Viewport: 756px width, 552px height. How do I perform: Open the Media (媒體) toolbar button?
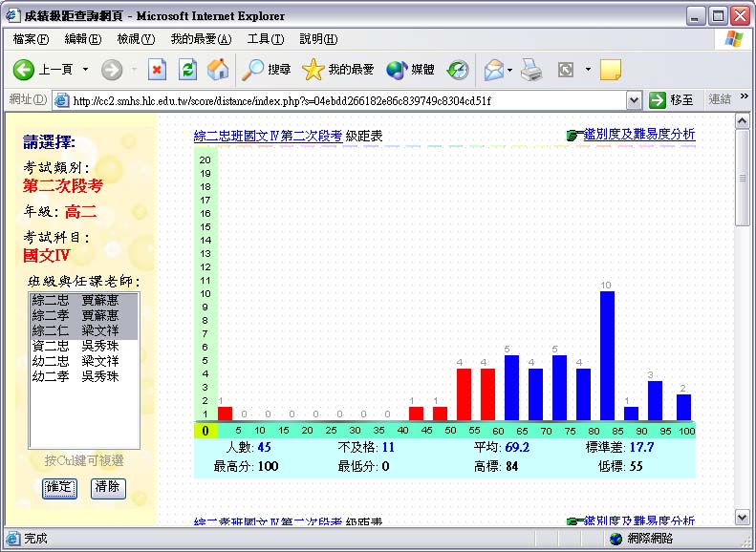[x=410, y=70]
